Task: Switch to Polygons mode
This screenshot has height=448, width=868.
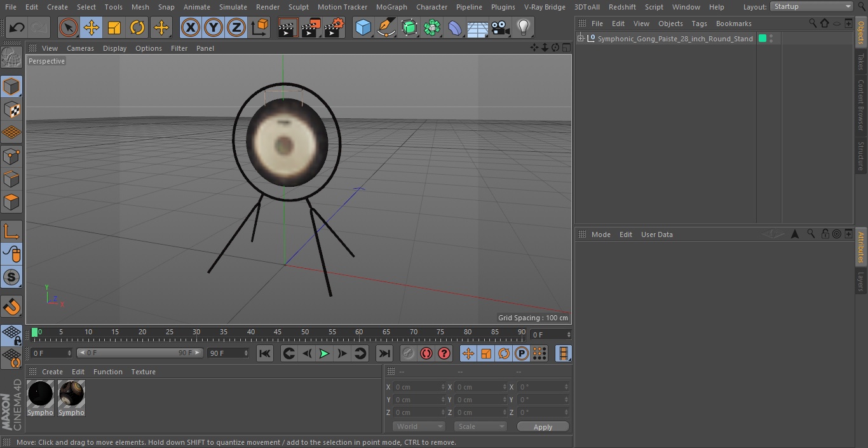Action: (x=11, y=202)
